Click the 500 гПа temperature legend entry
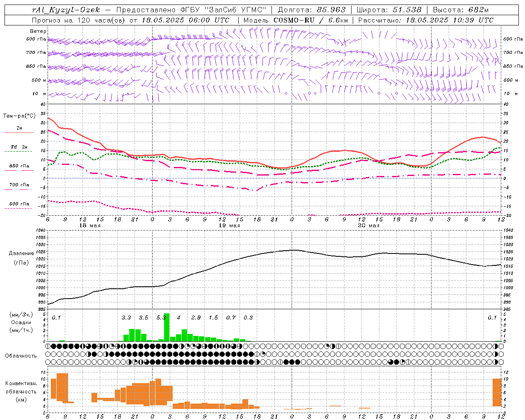 [x=19, y=204]
